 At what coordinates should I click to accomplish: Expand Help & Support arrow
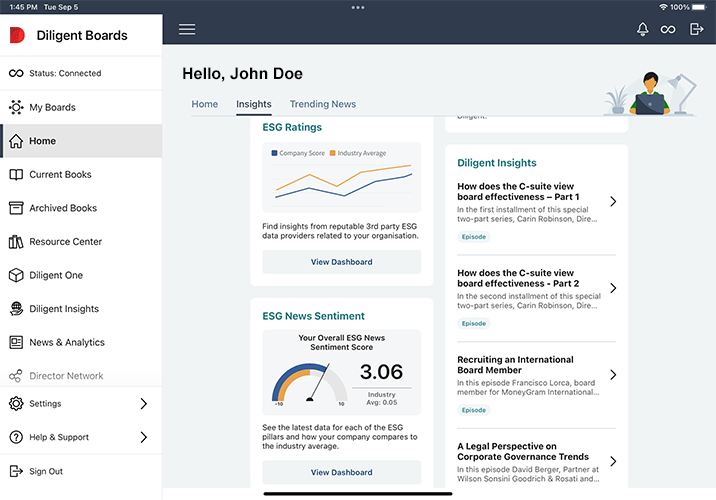click(143, 437)
